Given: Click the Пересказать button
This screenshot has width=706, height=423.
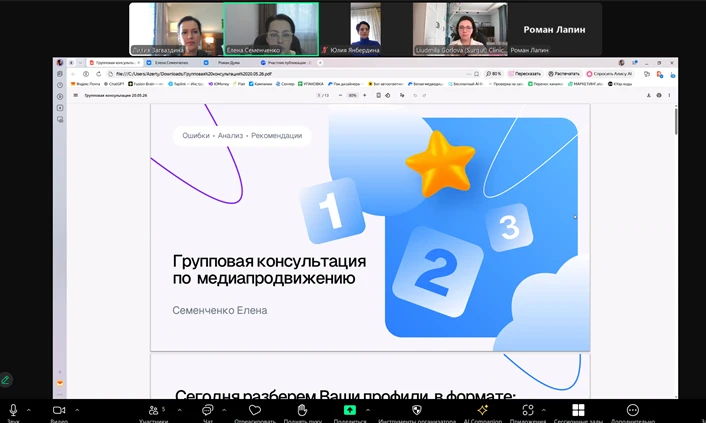Looking at the screenshot, I should (525, 74).
